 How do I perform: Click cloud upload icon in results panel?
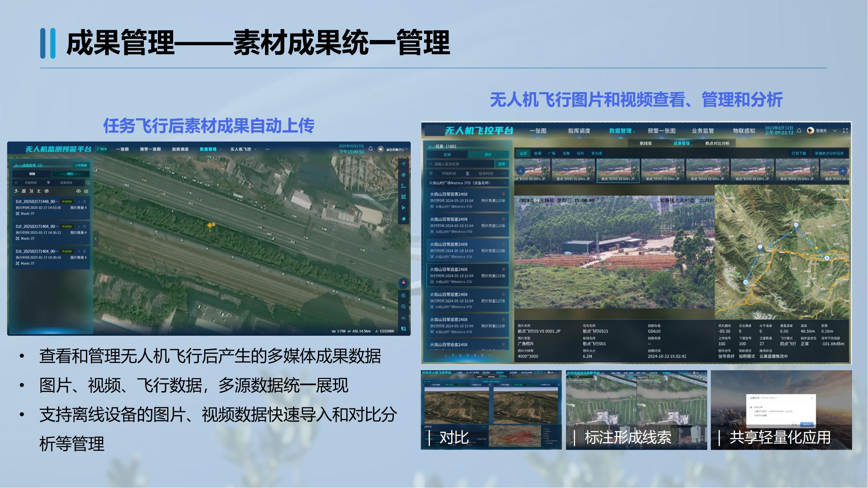pos(78,191)
